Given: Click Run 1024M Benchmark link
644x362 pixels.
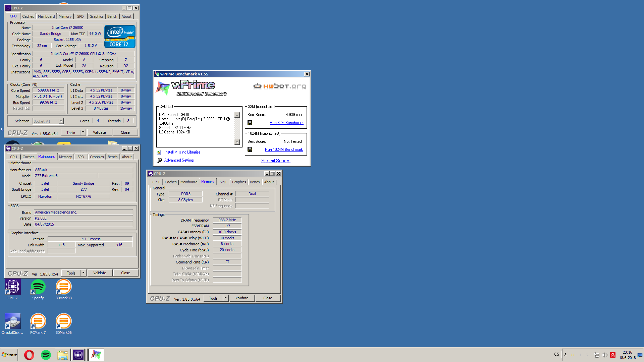Looking at the screenshot, I should [x=284, y=150].
